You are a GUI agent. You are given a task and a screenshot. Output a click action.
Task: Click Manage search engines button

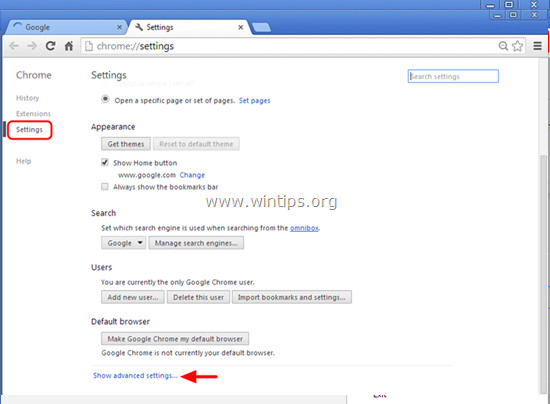point(196,243)
